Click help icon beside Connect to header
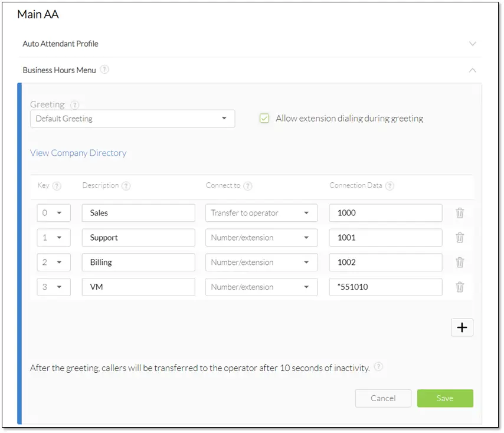This screenshot has width=504, height=433. [x=248, y=186]
